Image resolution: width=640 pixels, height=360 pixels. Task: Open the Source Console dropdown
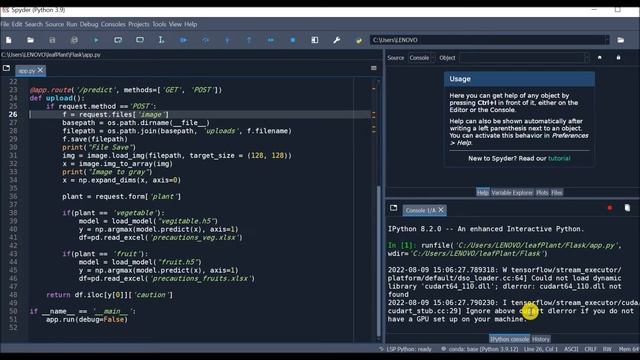click(422, 58)
